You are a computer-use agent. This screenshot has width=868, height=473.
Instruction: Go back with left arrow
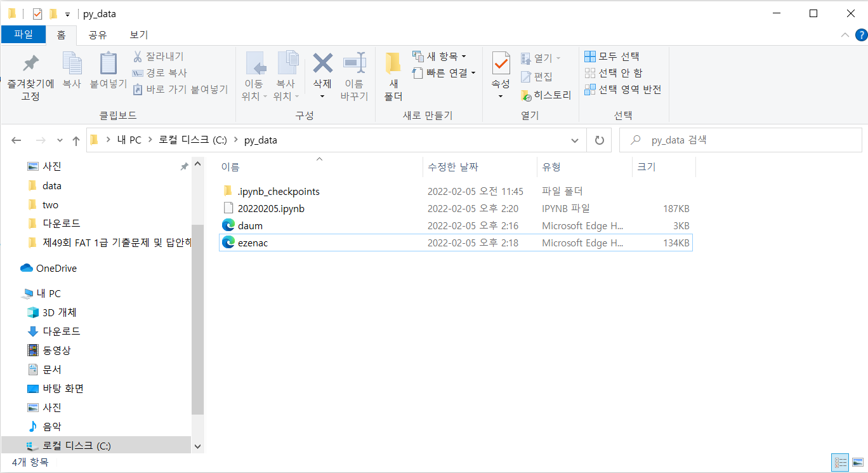pos(16,140)
